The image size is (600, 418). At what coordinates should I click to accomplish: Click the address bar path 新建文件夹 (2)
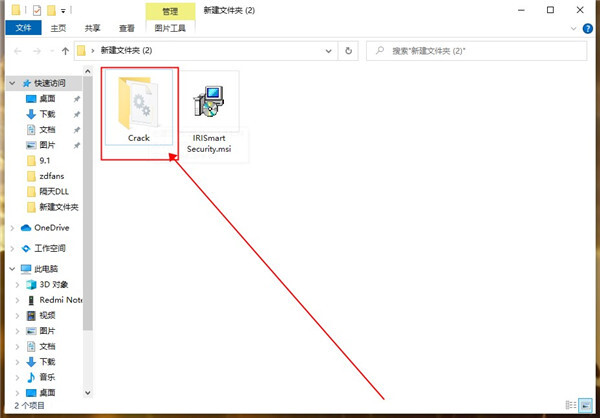pyautogui.click(x=126, y=51)
